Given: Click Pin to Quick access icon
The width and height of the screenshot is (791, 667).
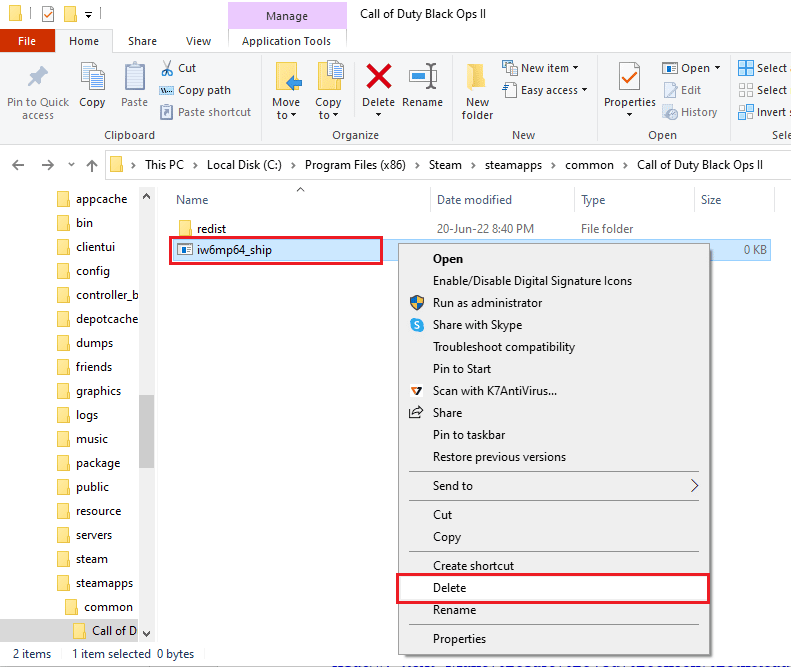Looking at the screenshot, I should [37, 77].
